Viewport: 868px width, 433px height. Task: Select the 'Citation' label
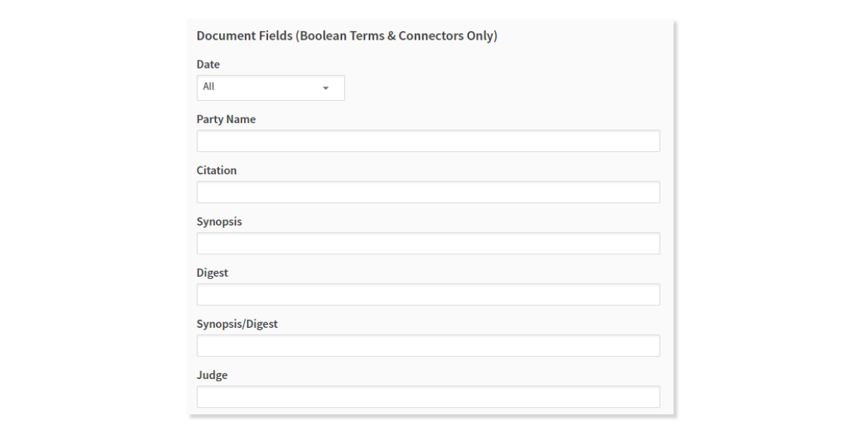217,171
